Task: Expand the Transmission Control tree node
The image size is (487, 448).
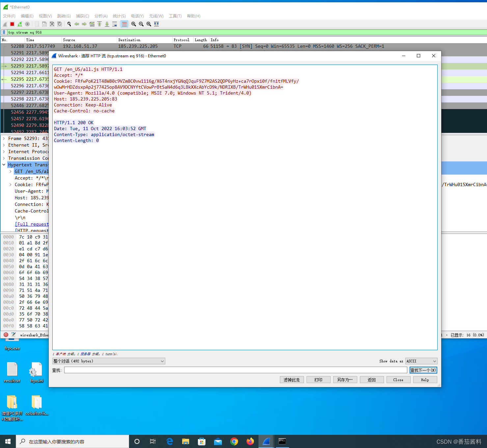Action: [x=4, y=158]
